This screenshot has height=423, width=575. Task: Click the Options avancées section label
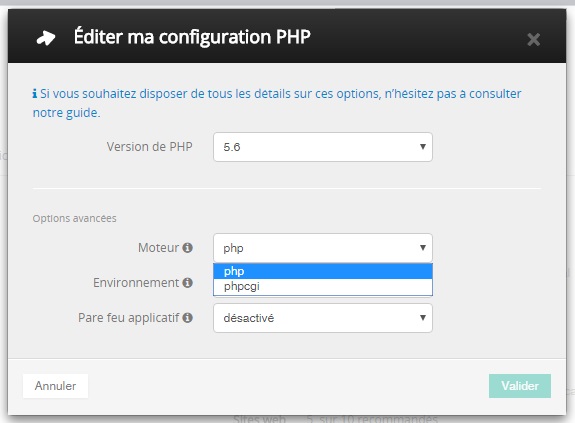(x=74, y=218)
